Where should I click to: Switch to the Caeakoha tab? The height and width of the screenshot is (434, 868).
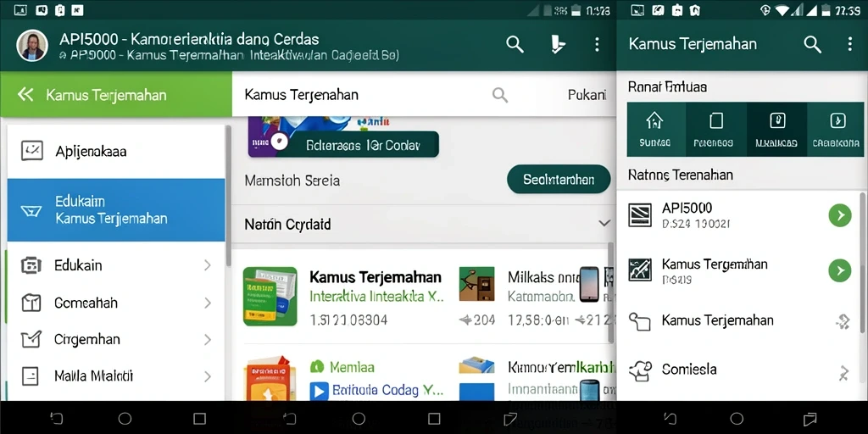point(836,130)
